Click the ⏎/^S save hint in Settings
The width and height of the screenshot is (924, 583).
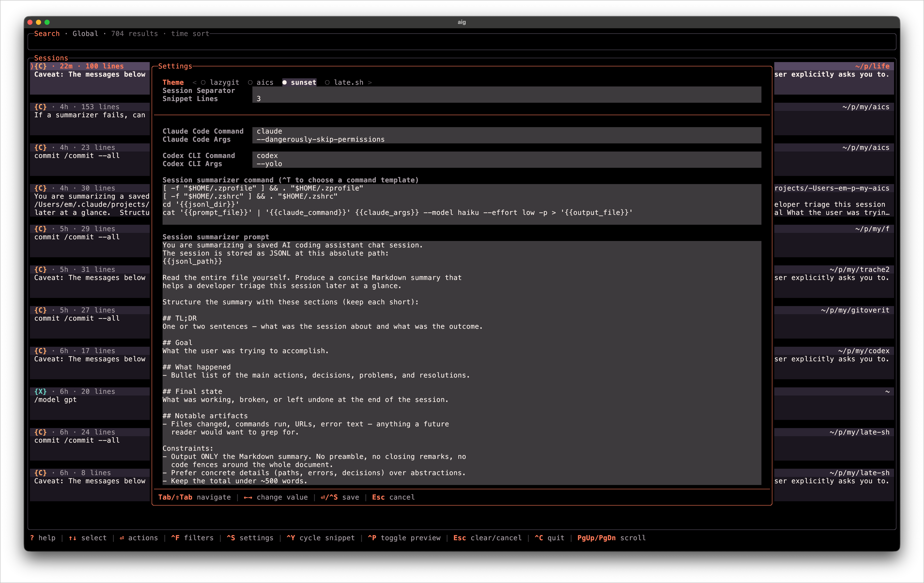point(340,497)
